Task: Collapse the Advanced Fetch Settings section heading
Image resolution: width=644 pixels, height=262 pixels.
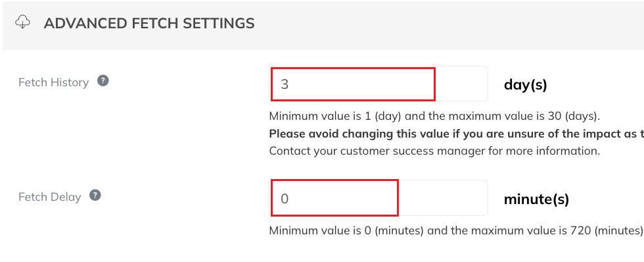Action: point(149,23)
